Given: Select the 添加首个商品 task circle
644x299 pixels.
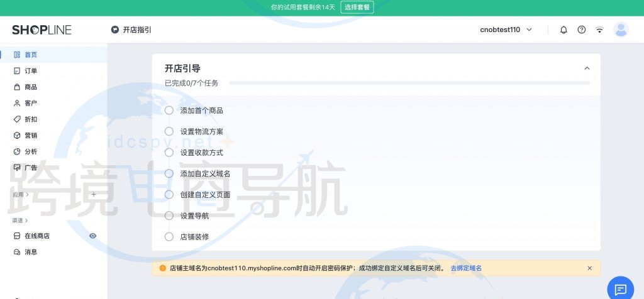Looking at the screenshot, I should (169, 111).
